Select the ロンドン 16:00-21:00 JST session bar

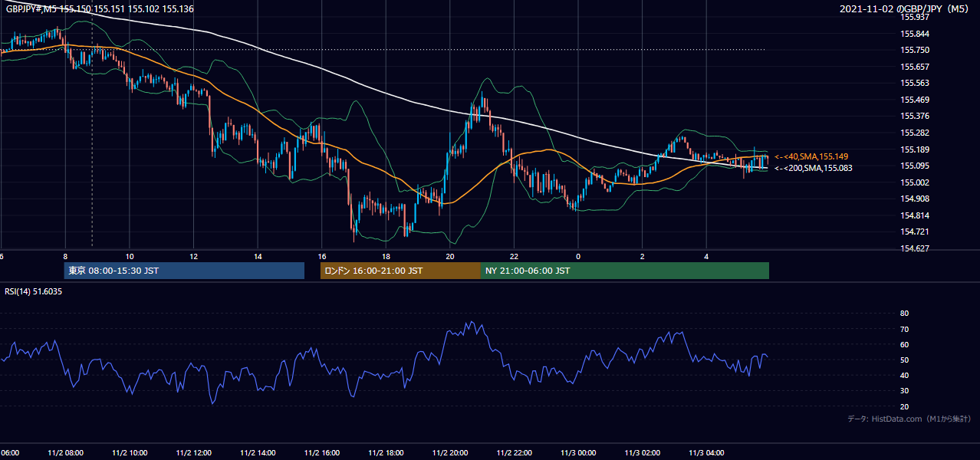[x=400, y=271]
